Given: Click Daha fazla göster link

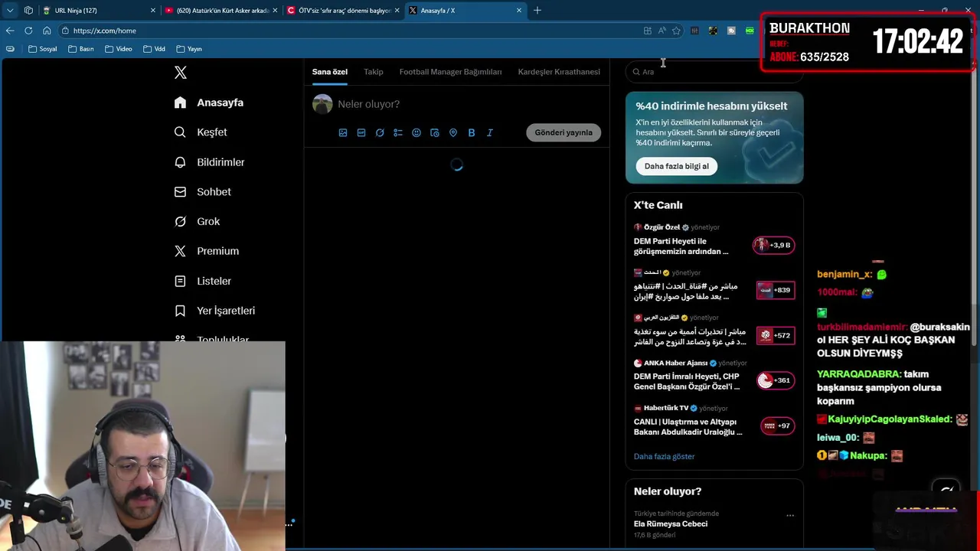Looking at the screenshot, I should click(664, 456).
